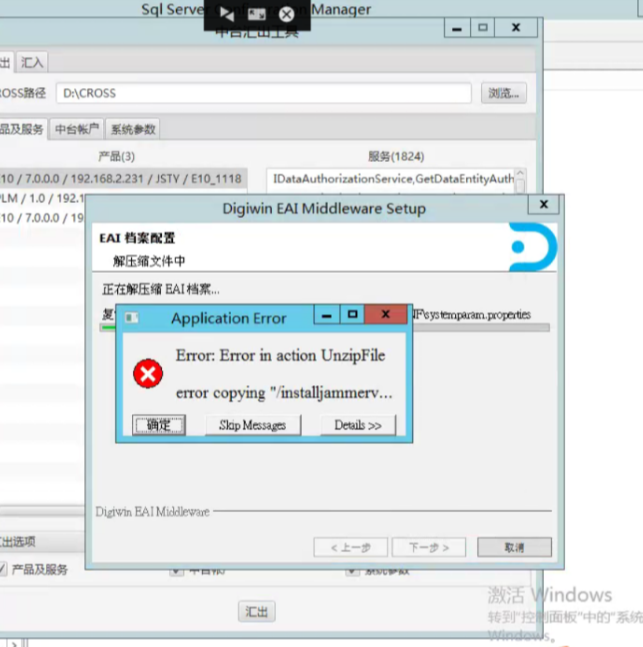Screen dimensions: 643x647
Task: Click the pointer icon in the top overlay toolbar
Action: pos(227,14)
